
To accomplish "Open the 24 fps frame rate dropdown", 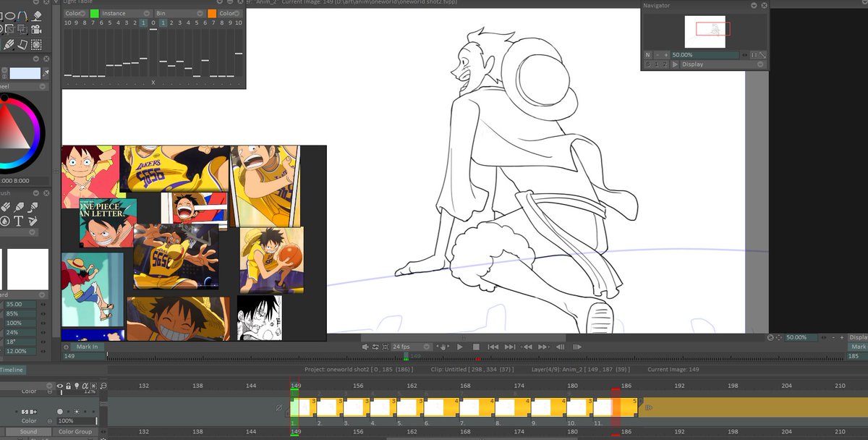I will (x=411, y=347).
